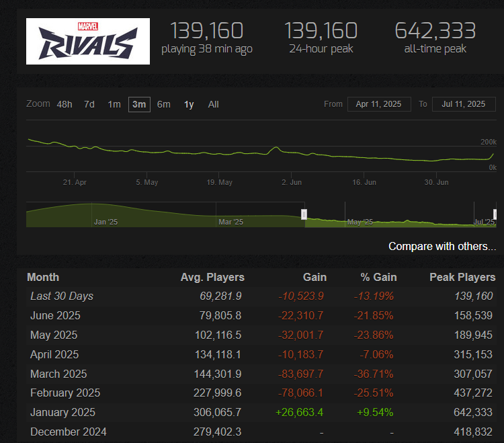
Task: Click the percent gain value +9.54%
Action: coord(375,413)
